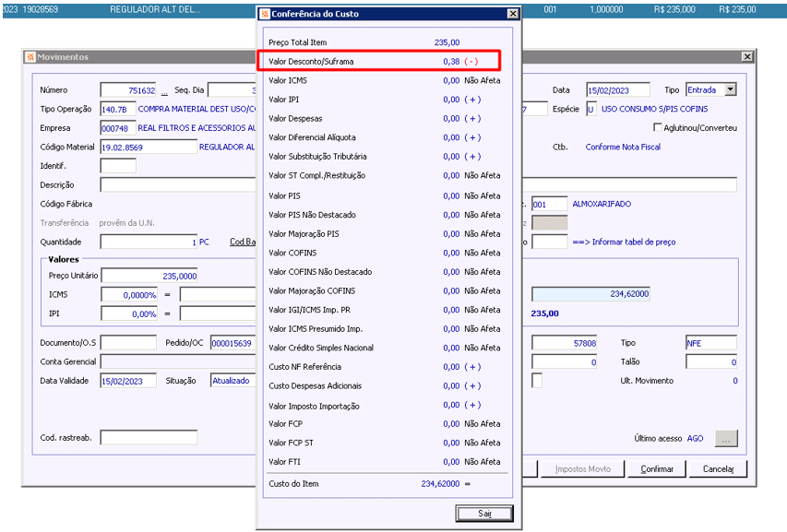Click the Conta Gerencial field
The height and width of the screenshot is (532, 787).
(x=178, y=361)
